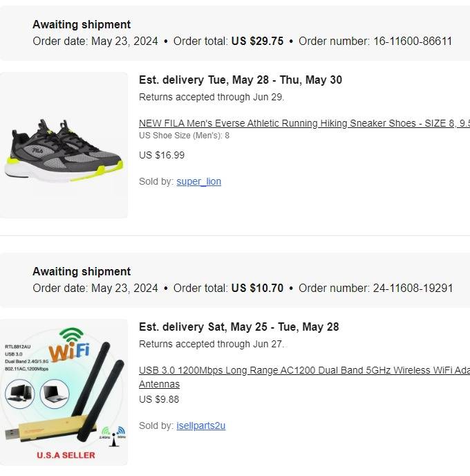This screenshot has height=476, width=470.
Task: Click the US Shoe Size (Men's): 8 detail
Action: click(184, 136)
